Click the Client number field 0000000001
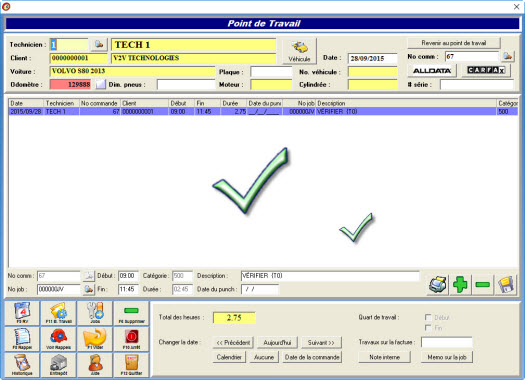 pos(78,58)
